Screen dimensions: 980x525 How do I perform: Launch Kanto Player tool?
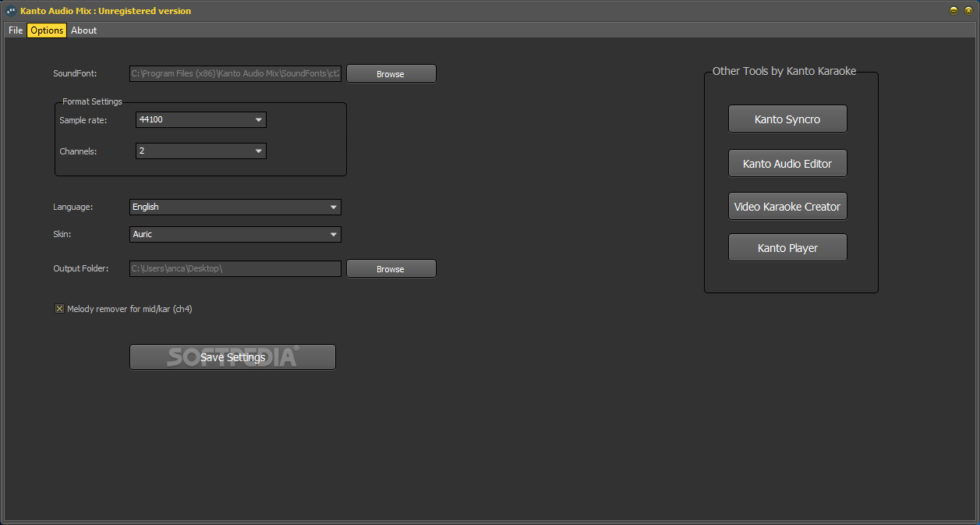pos(787,248)
